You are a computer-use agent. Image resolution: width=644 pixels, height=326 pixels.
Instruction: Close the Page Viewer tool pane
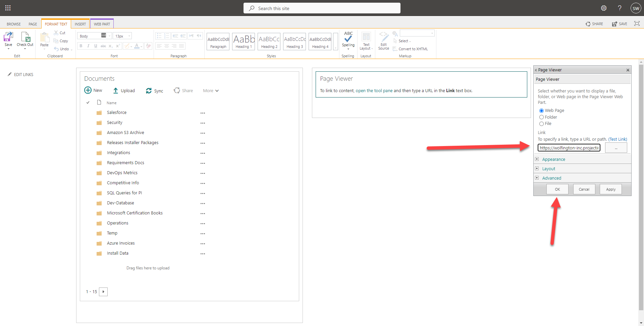pos(628,70)
